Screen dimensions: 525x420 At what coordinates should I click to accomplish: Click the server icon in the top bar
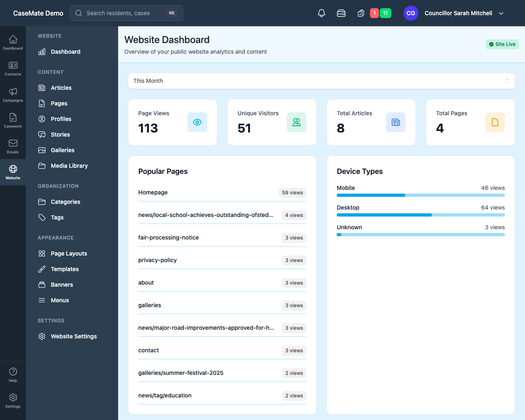pos(341,13)
